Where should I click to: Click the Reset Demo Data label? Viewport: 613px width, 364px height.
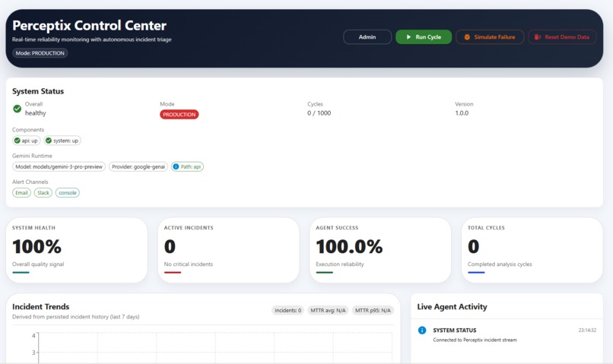tap(567, 37)
